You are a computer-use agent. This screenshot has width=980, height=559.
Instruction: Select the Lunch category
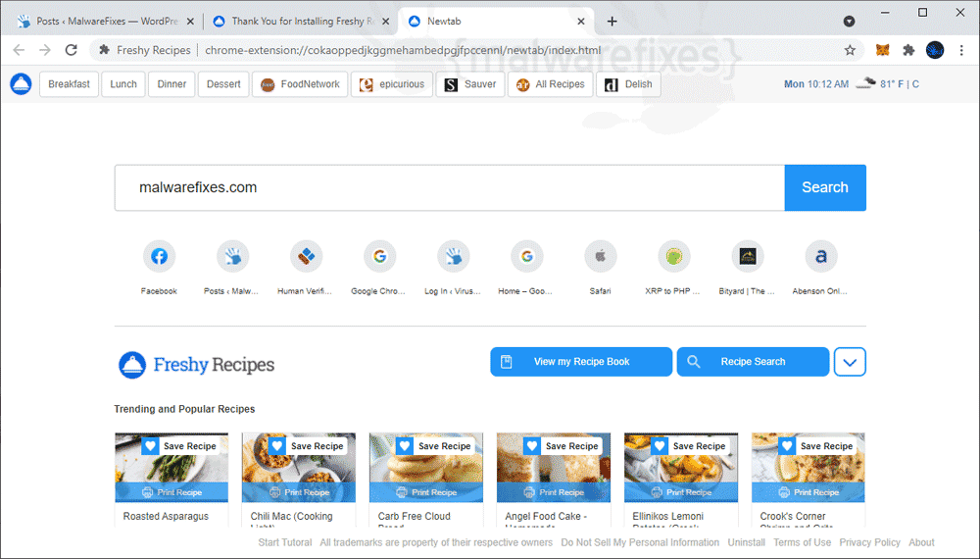coord(123,84)
